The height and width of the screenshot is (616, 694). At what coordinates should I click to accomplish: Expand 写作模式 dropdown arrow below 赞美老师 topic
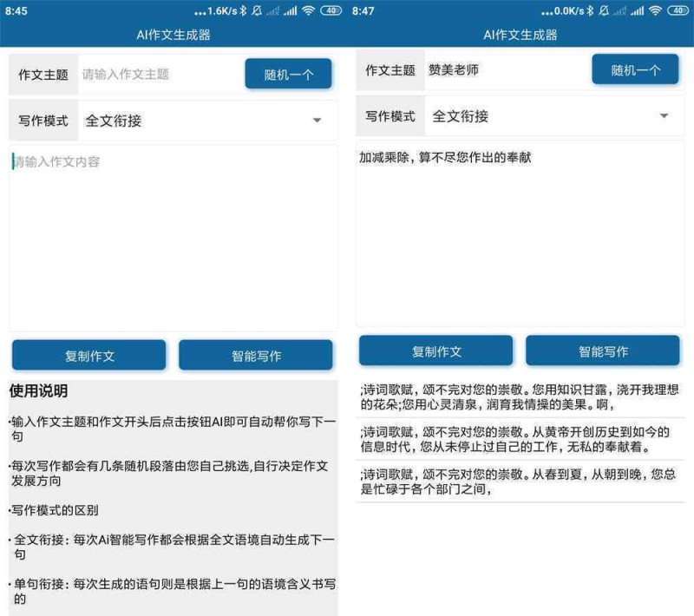tap(664, 116)
